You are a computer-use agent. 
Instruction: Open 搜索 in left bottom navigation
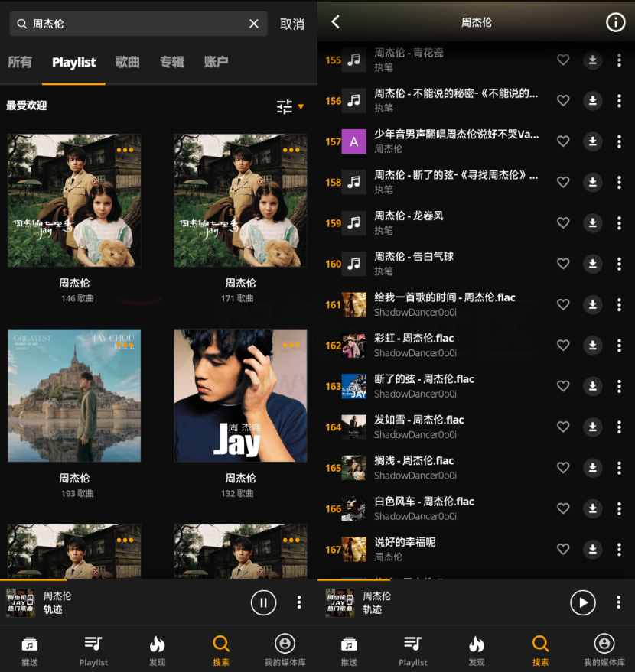pos(221,651)
